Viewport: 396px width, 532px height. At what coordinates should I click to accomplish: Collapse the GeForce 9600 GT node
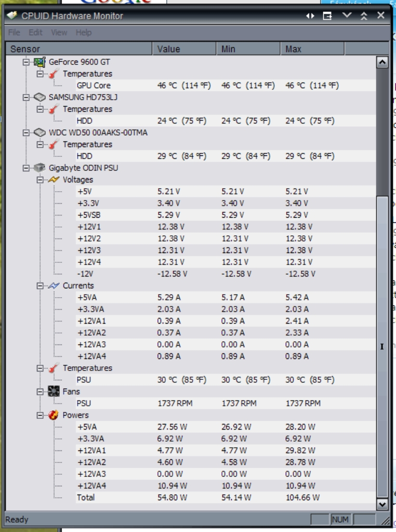(26, 62)
